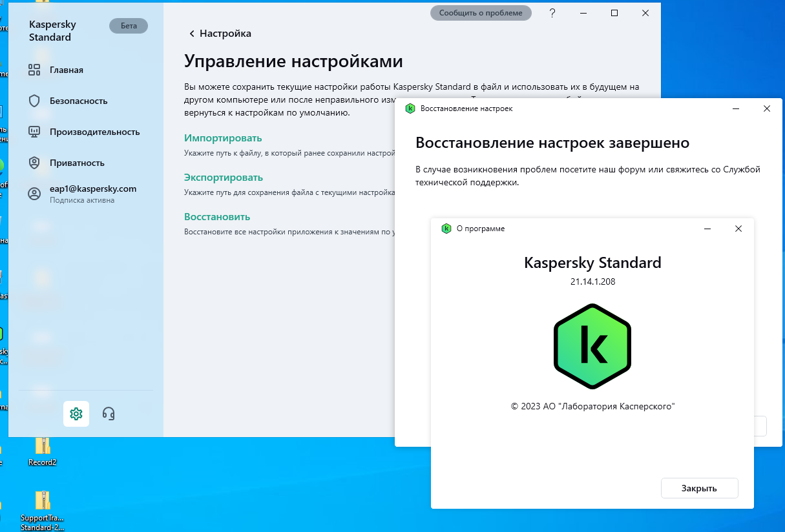The image size is (785, 532).
Task: Click the Kaspersky icon in the О программе title bar
Action: click(x=446, y=229)
